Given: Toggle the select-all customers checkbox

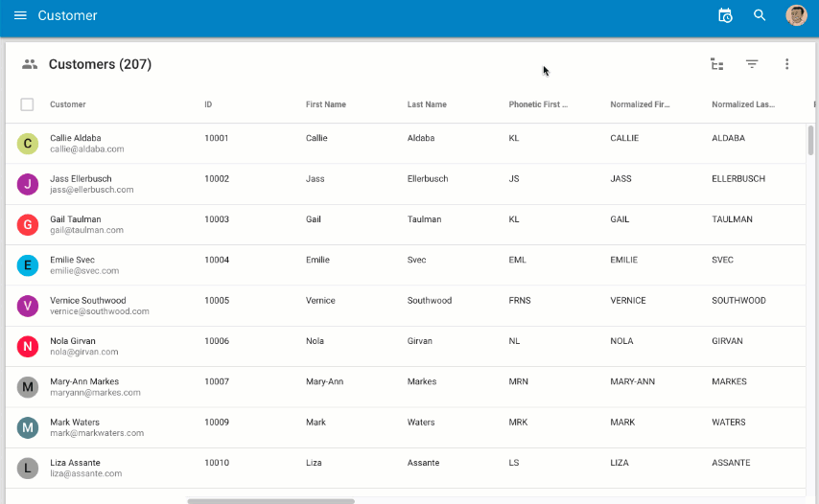Looking at the screenshot, I should click(x=27, y=104).
